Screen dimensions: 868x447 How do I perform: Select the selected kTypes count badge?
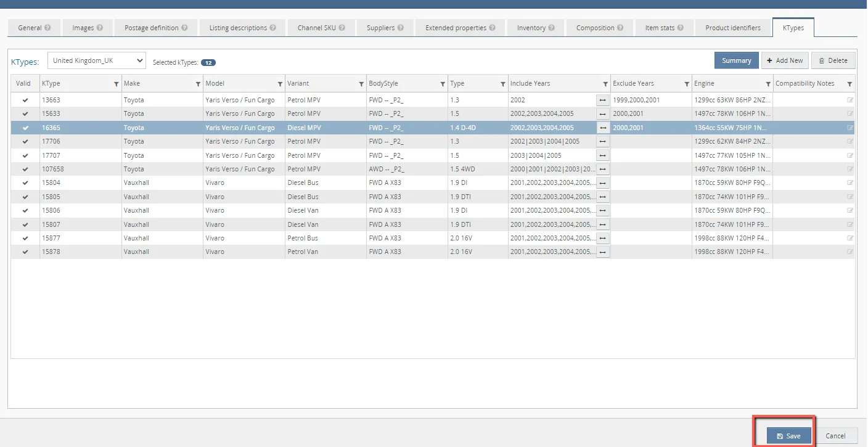(x=208, y=63)
